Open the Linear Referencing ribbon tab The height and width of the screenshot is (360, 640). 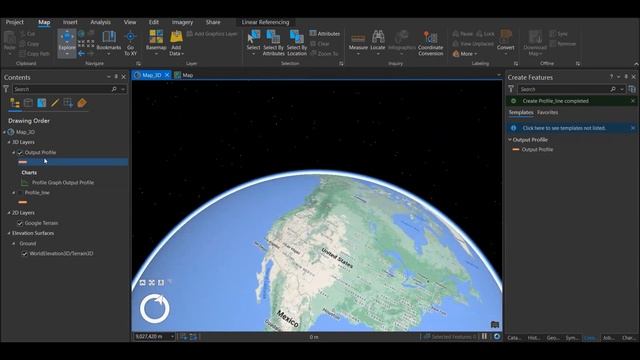265,22
